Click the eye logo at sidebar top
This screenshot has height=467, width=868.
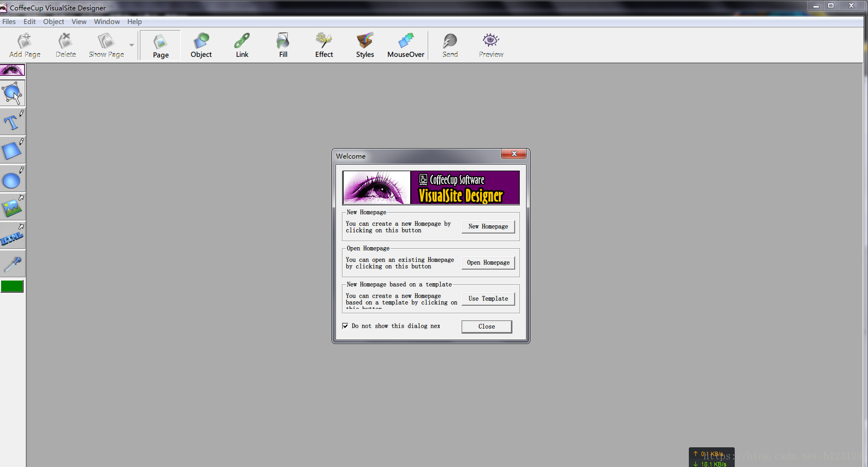click(12, 70)
